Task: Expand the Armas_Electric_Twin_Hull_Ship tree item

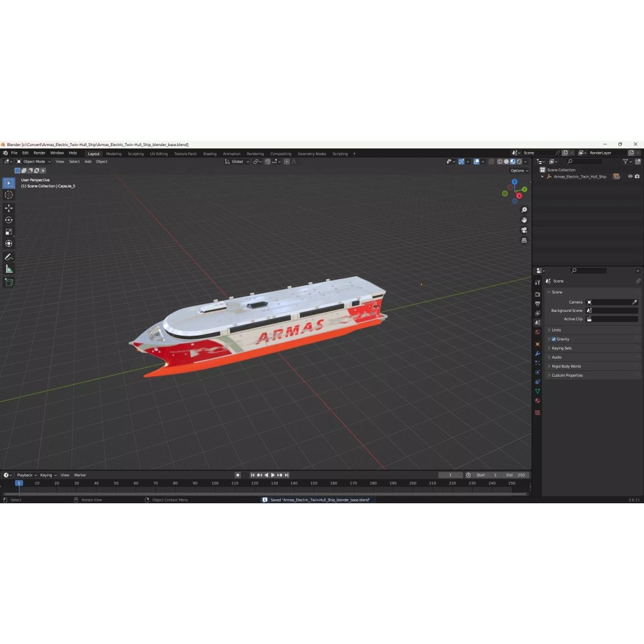Action: tap(543, 177)
